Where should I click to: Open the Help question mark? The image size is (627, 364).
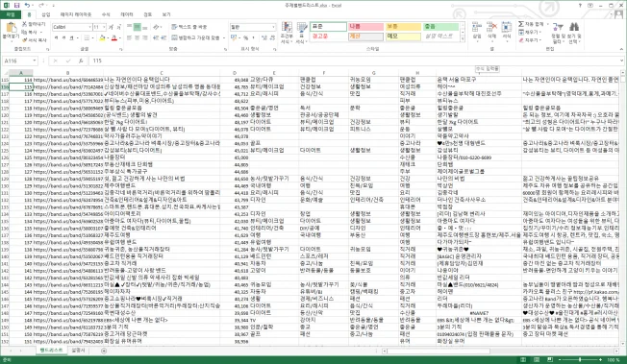580,5
